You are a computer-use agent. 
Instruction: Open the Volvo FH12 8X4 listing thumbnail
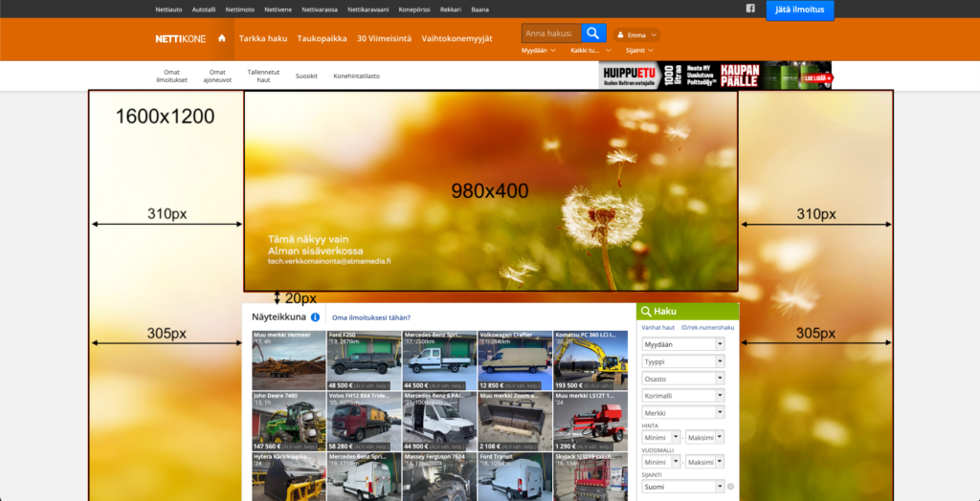coord(364,421)
